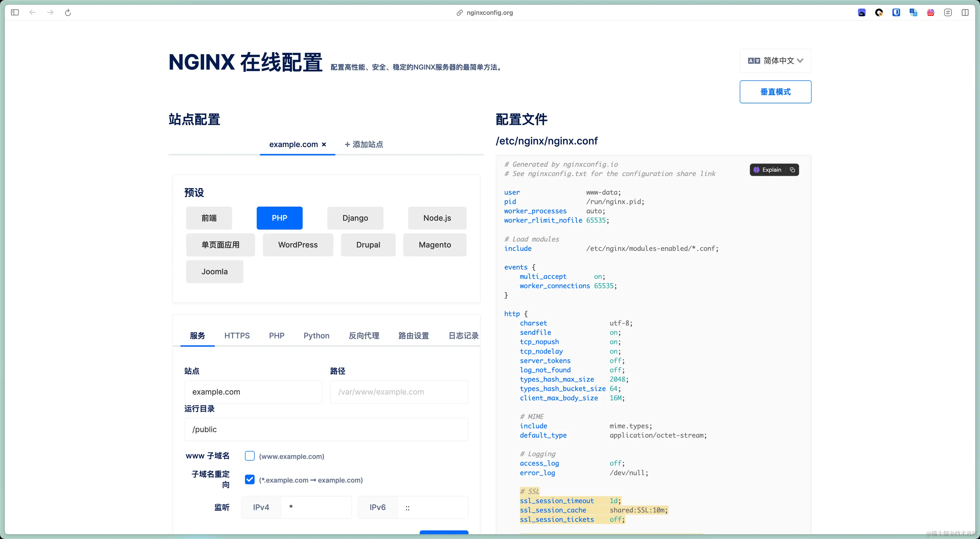Click the client_max_body_size directive
980x539 pixels.
click(559, 398)
